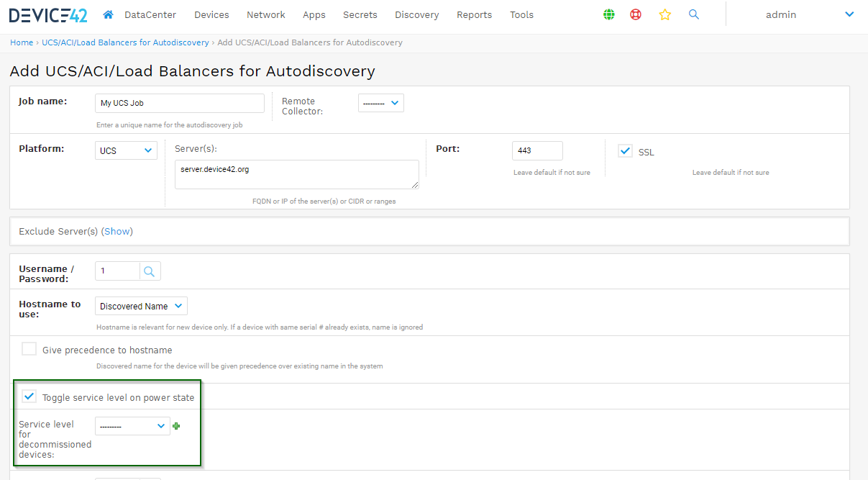
Task: Go to the home icon in navbar
Action: pyautogui.click(x=108, y=14)
